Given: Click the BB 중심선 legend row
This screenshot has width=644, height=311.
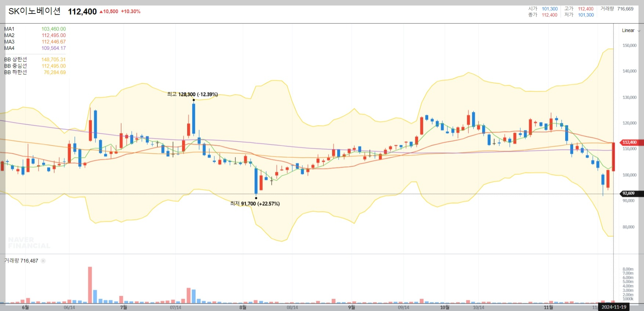Looking at the screenshot, I should 35,66.
